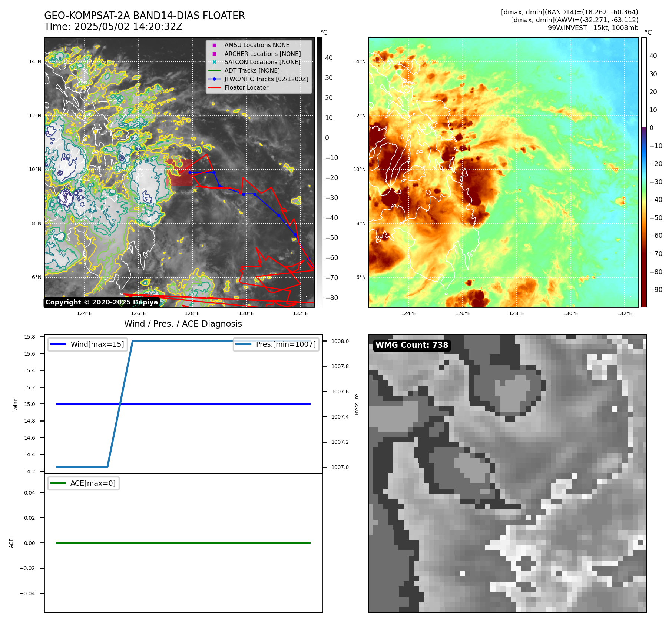
Task: Click the '14°N' label left of the color-enhanced map
Action: pos(359,61)
